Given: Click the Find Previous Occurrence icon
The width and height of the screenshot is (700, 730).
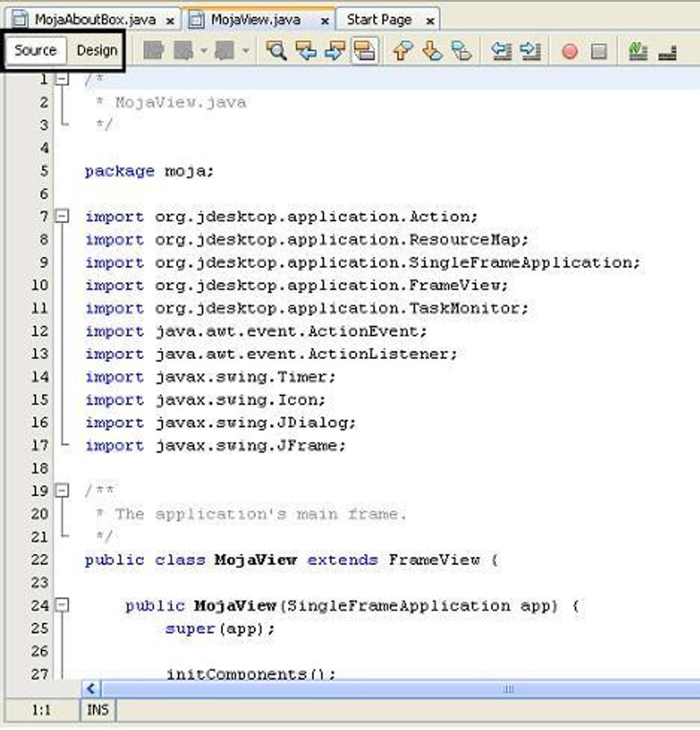Looking at the screenshot, I should (x=306, y=51).
